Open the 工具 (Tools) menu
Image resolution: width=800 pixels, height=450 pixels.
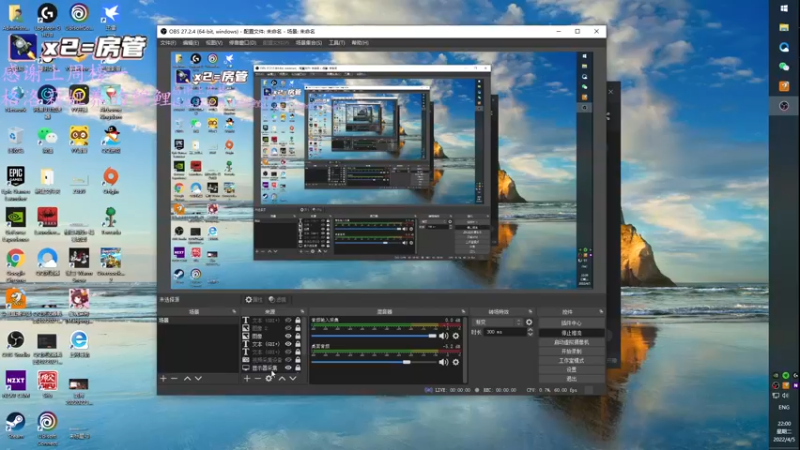(x=336, y=43)
